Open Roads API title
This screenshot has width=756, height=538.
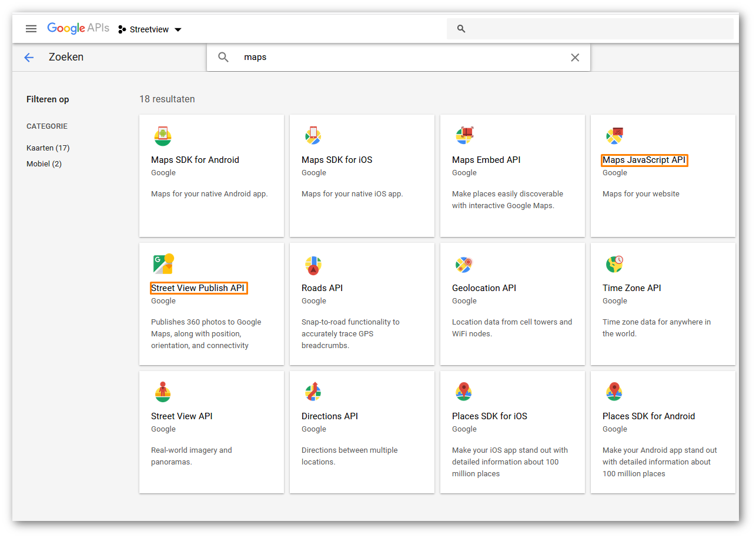pos(322,288)
